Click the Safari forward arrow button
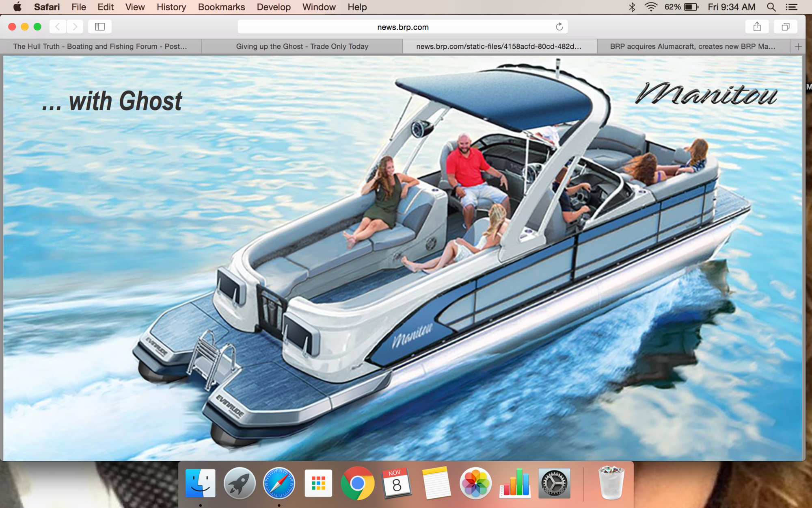 pyautogui.click(x=75, y=27)
